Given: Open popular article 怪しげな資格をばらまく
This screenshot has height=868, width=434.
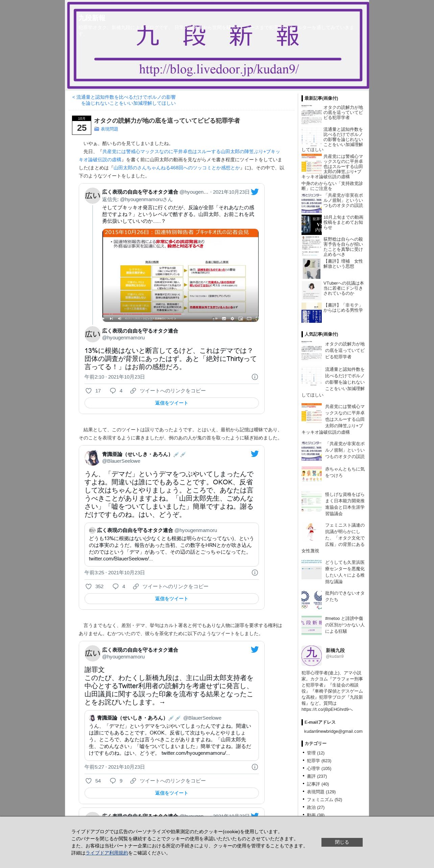Looking at the screenshot, I should point(345,504).
